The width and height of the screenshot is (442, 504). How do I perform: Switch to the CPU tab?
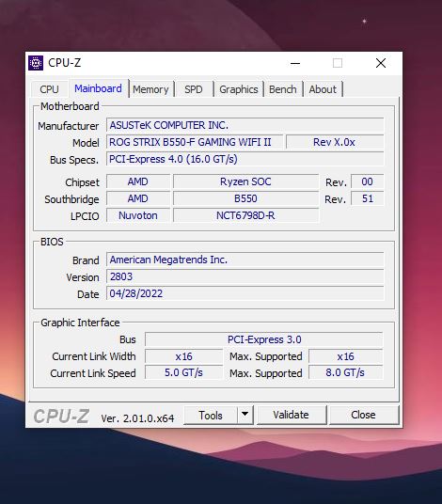tap(50, 89)
